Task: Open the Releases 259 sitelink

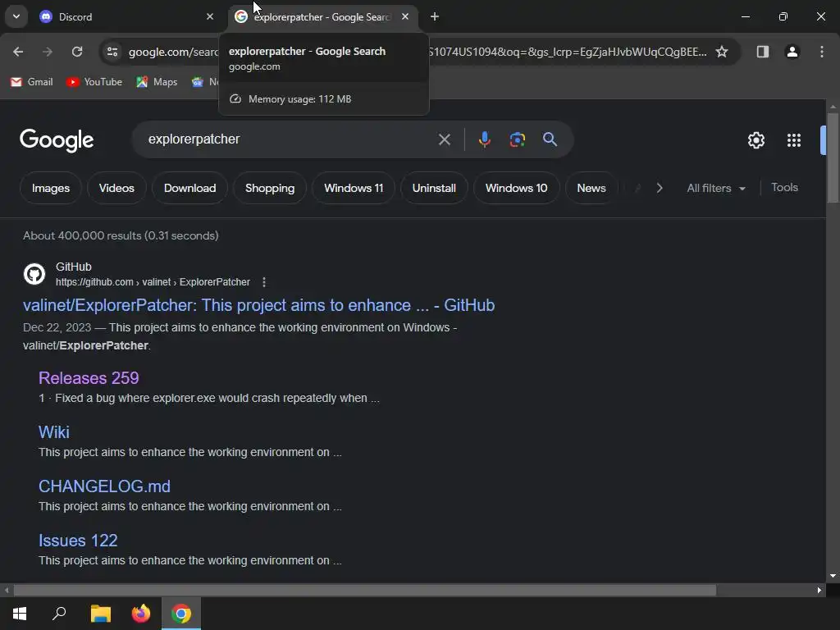Action: (x=89, y=378)
